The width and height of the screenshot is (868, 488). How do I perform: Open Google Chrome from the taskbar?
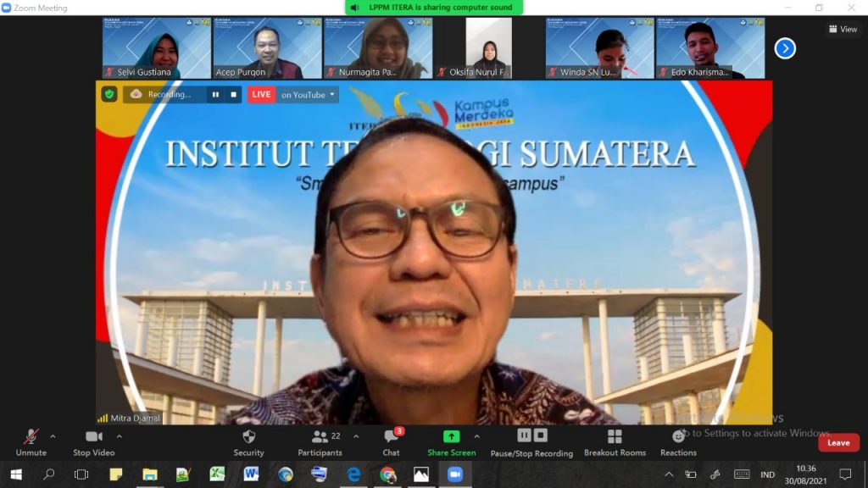[x=387, y=474]
